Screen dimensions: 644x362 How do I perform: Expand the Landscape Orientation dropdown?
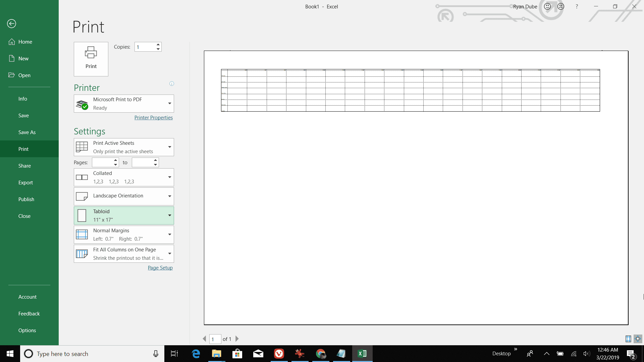169,196
